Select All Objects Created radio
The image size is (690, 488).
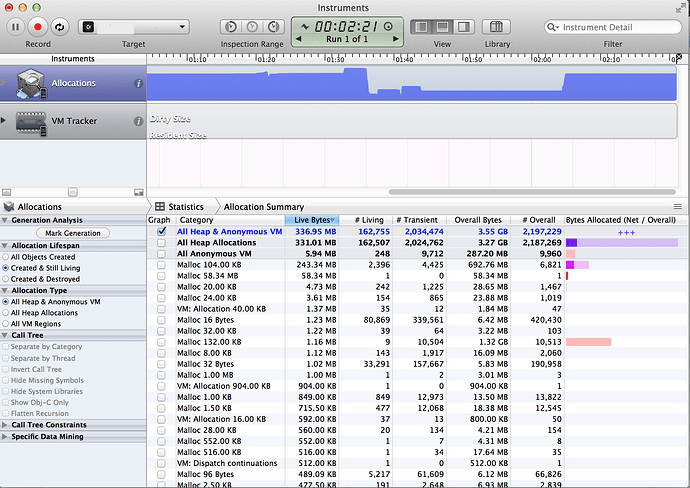point(5,257)
